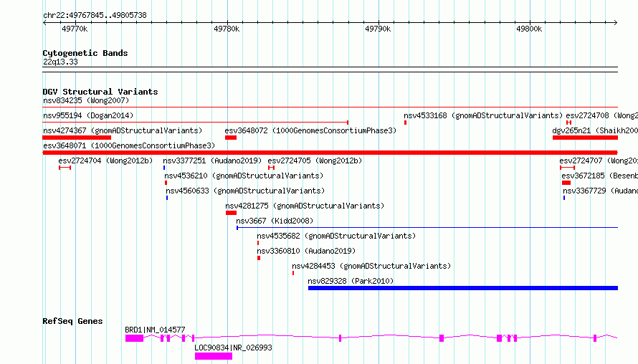The image size is (638, 364).
Task: Select the nsv829328 thick blue bar
Action: [463, 288]
